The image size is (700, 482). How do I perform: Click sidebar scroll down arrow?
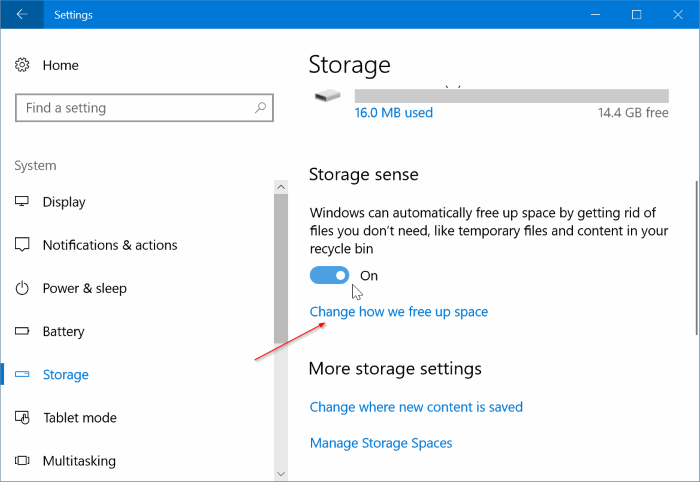coord(281,474)
